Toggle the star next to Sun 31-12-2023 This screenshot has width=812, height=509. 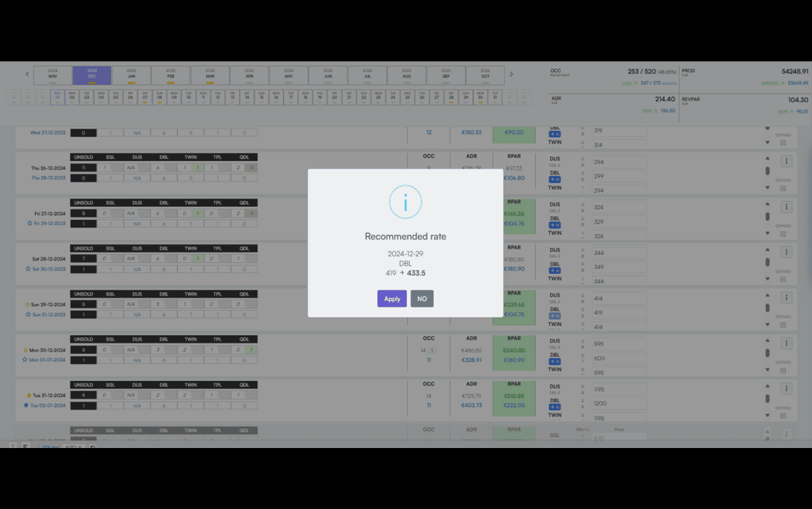coord(29,314)
